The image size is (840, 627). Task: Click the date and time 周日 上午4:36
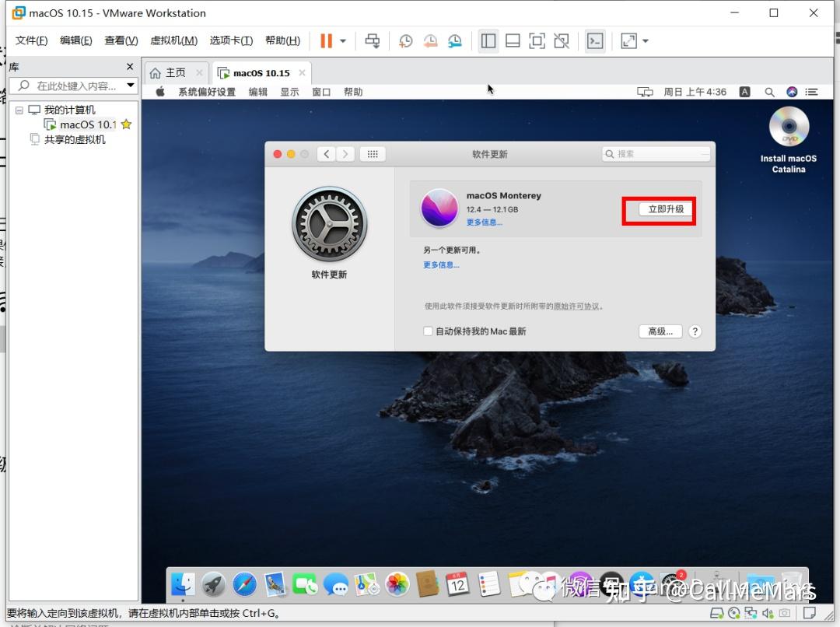coord(695,92)
